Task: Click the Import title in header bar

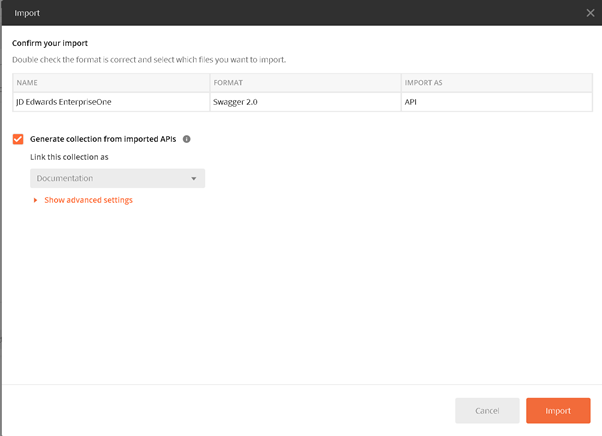Action: coord(27,13)
